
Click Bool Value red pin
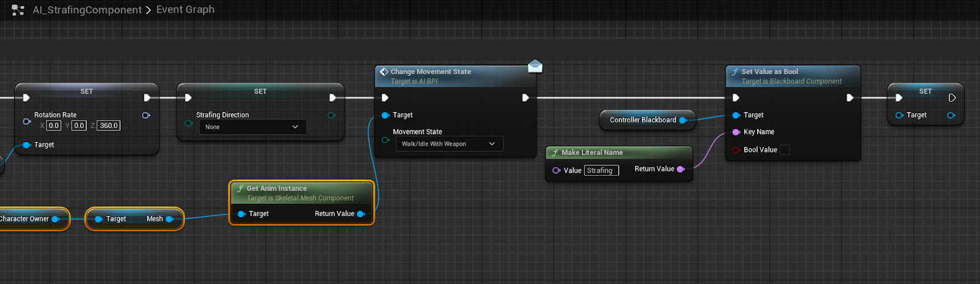[x=736, y=150]
